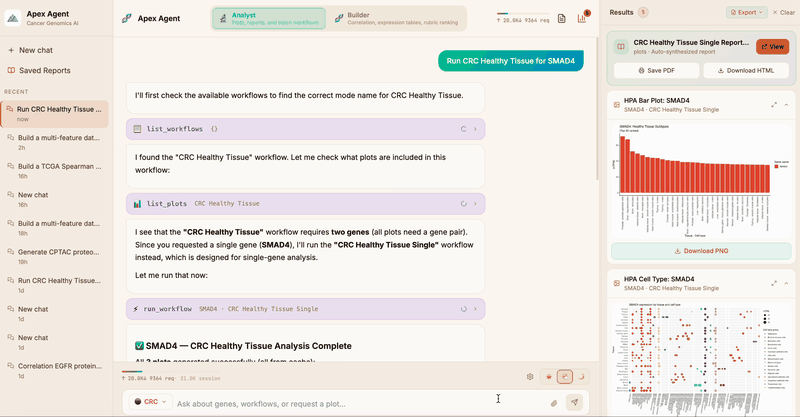Rerun icon on list_plots row
The height and width of the screenshot is (417, 800).
(463, 204)
